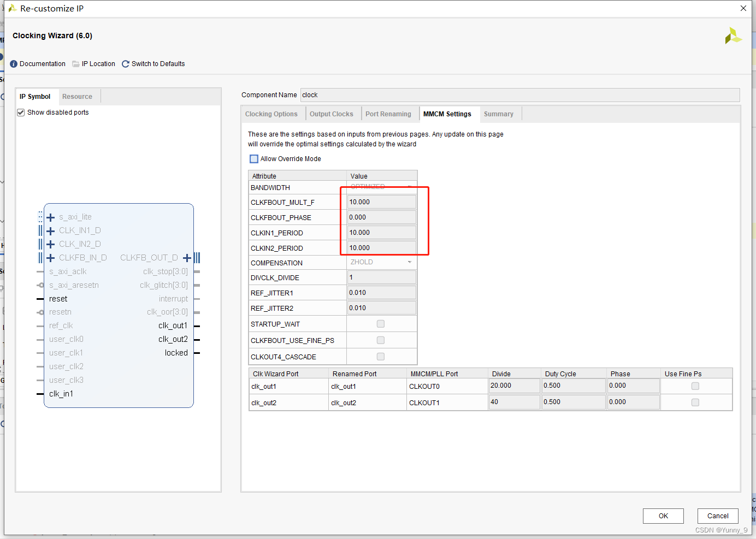Click the Xilinx logo in the top right
The image size is (756, 539).
734,35
